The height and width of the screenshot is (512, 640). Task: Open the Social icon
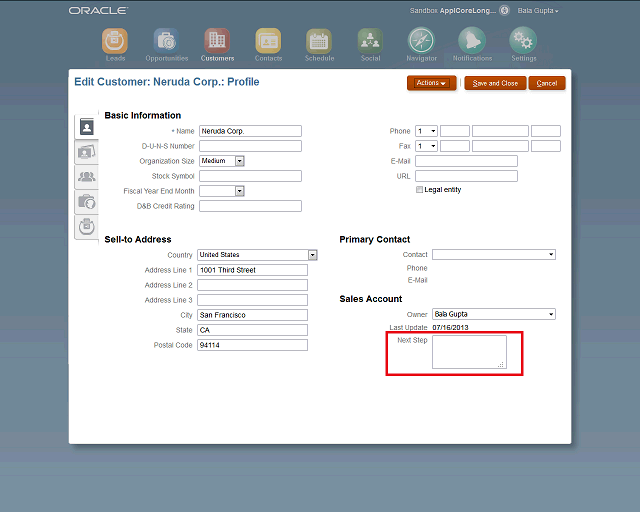click(370, 41)
